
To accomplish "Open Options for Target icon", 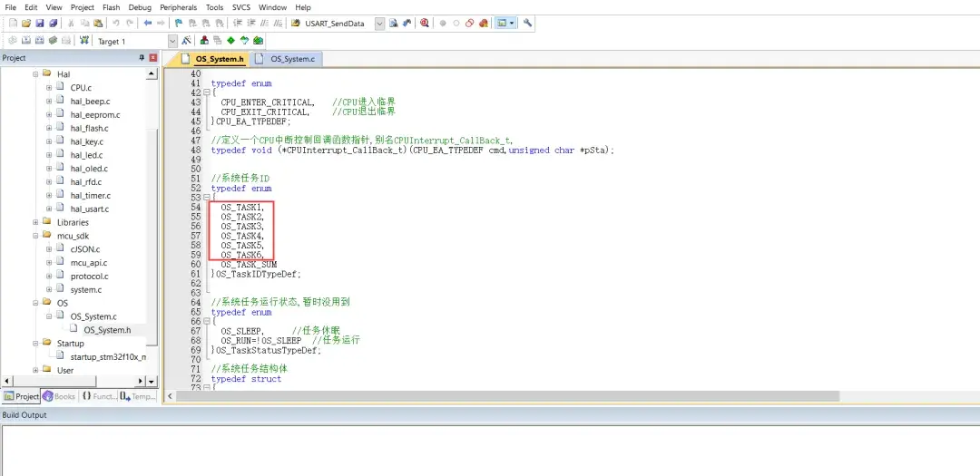I will 186,41.
